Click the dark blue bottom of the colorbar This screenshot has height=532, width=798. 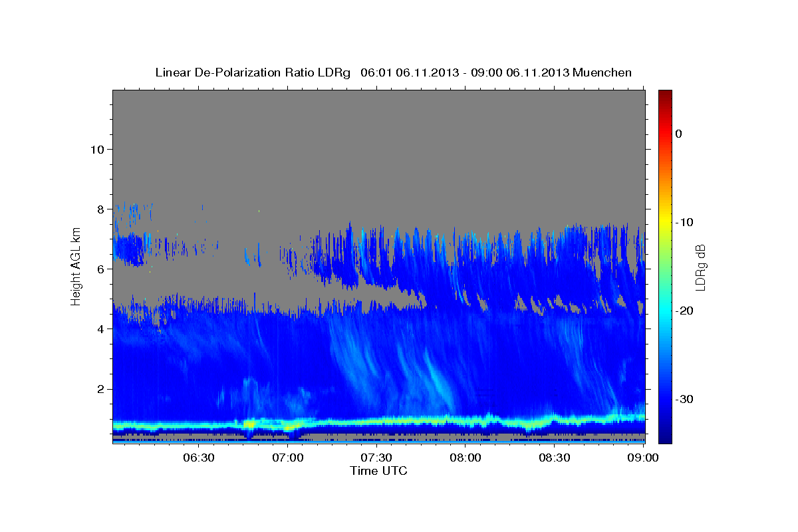tap(665, 436)
